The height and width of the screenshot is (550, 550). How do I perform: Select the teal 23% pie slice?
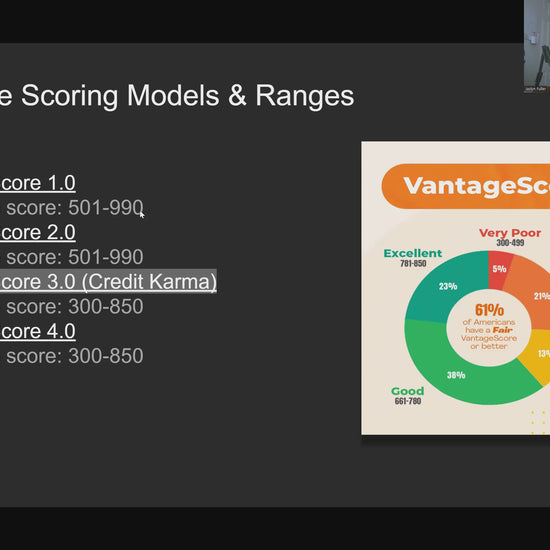[448, 286]
